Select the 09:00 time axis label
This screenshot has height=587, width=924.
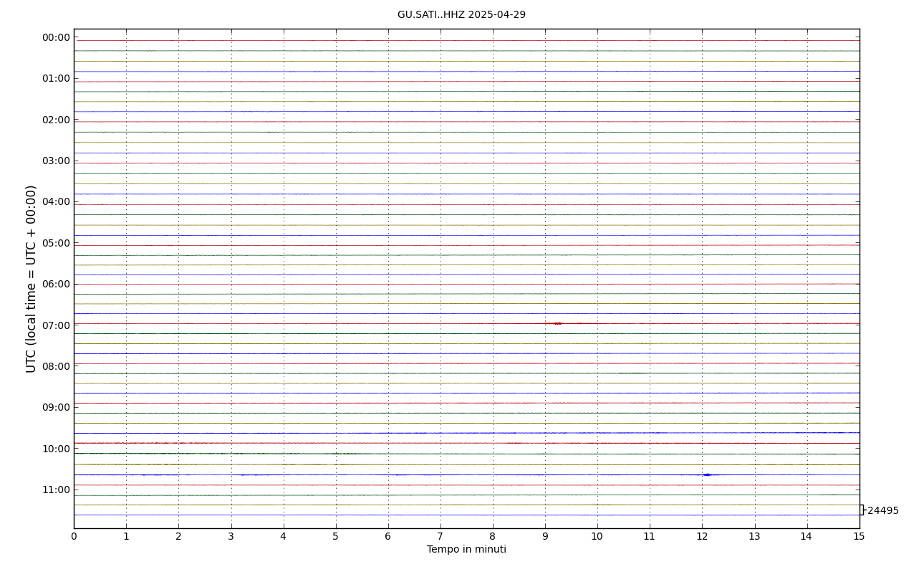coord(56,407)
